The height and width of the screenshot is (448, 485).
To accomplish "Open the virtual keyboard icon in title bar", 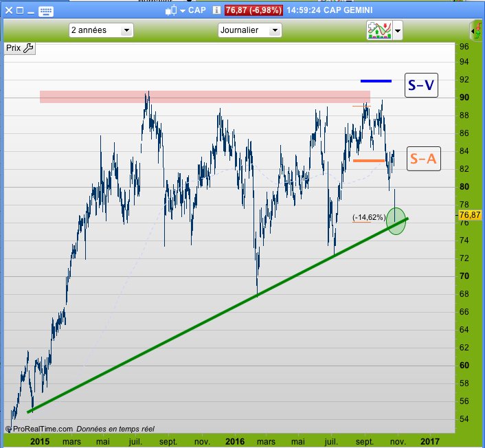I will point(46,11).
